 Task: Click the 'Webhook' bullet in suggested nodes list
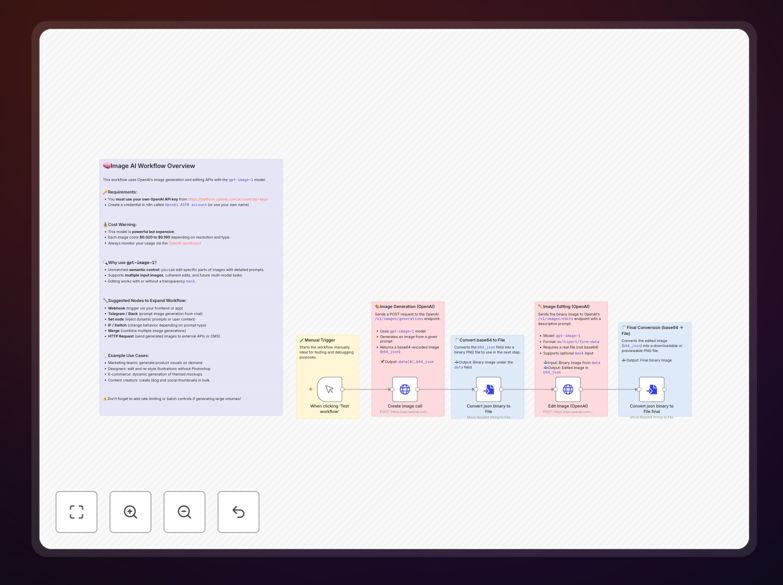[146, 308]
